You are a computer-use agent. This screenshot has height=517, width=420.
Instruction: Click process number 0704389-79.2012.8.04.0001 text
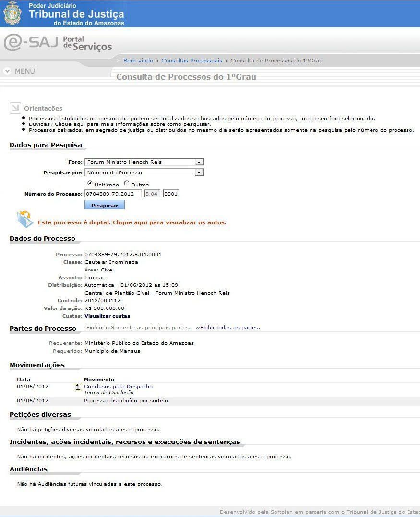[123, 255]
